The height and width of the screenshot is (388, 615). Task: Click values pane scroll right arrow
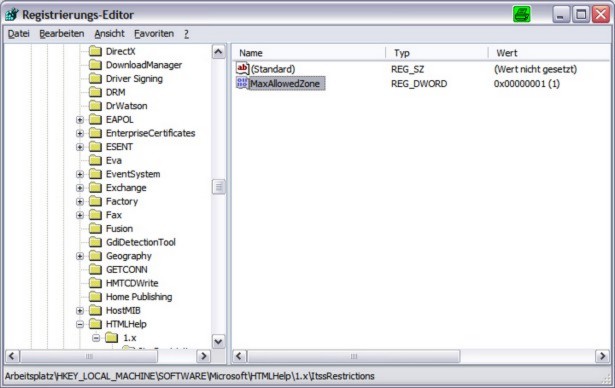coord(602,356)
